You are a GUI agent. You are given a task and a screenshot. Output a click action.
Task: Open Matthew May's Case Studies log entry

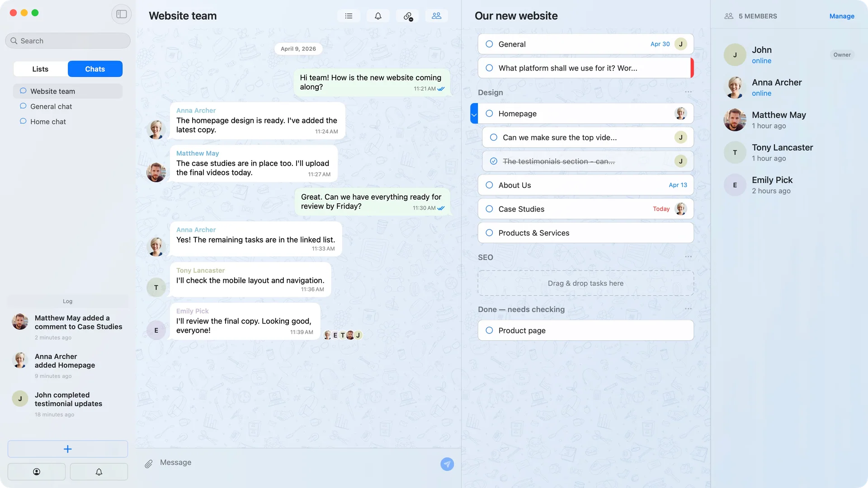68,327
